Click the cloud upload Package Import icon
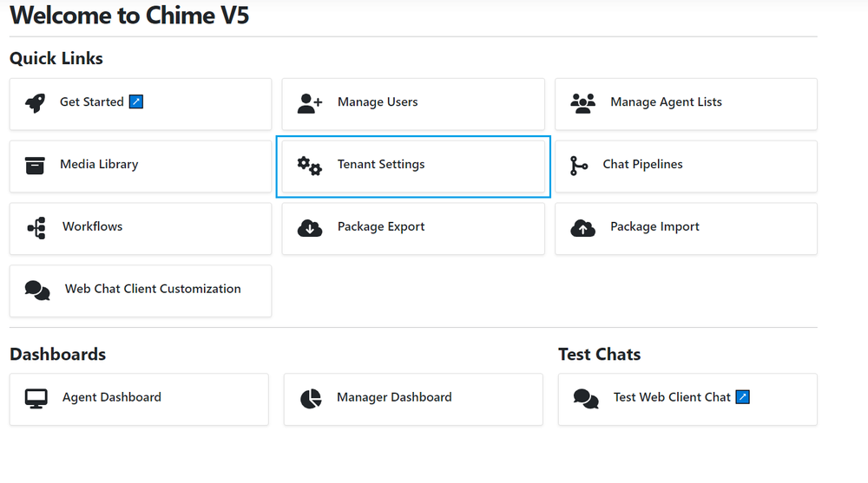 point(583,228)
